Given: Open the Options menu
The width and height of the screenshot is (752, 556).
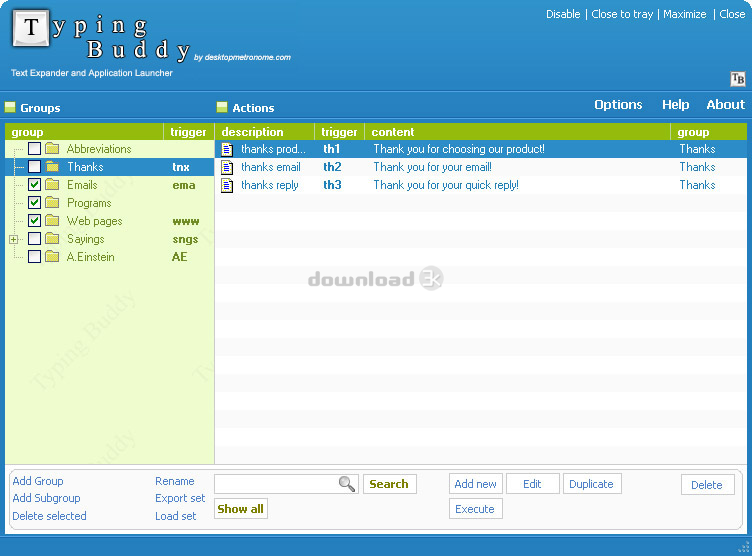Looking at the screenshot, I should [x=618, y=105].
